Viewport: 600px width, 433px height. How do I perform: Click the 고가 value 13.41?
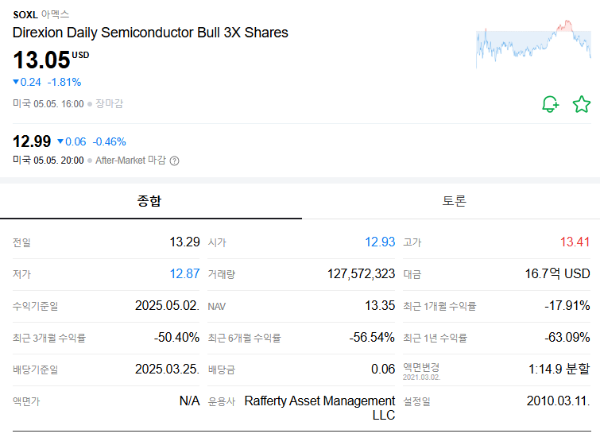(x=575, y=242)
